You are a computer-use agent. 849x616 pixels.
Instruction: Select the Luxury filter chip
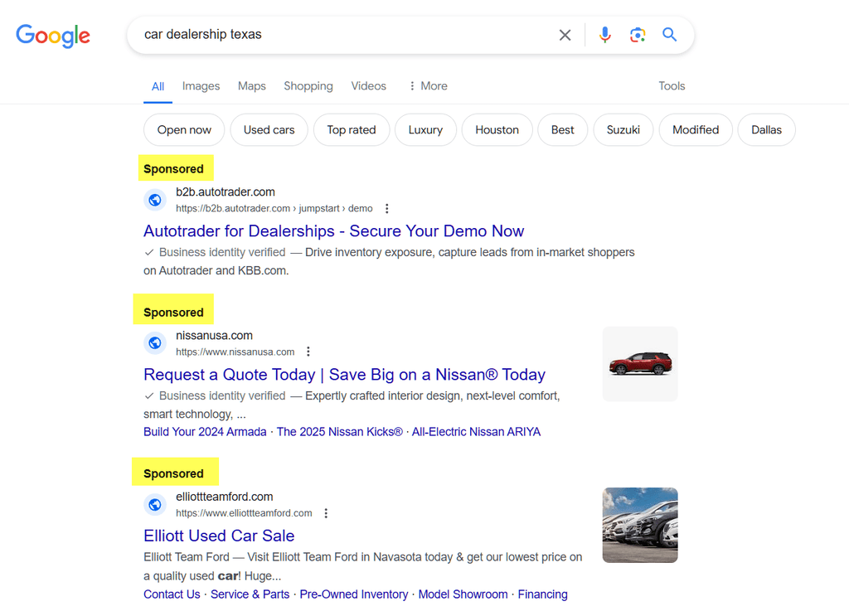[425, 130]
